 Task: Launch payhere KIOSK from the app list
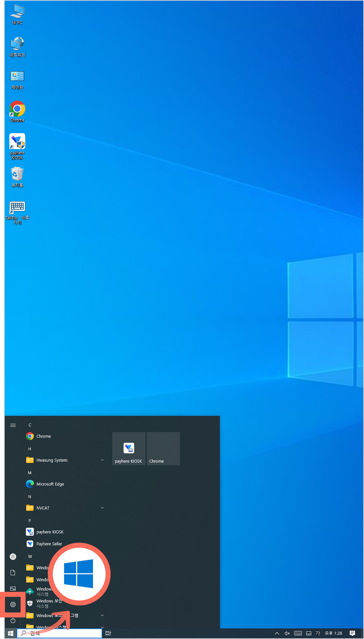coord(65,531)
